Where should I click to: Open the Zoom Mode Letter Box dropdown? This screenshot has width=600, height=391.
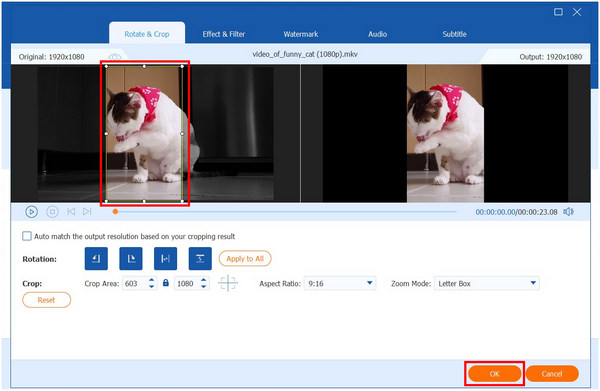point(487,283)
